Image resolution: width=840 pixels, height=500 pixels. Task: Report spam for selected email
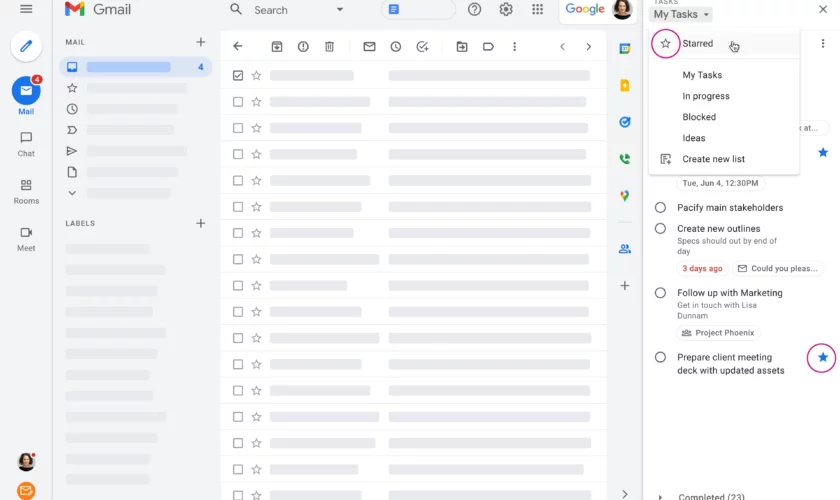click(303, 47)
